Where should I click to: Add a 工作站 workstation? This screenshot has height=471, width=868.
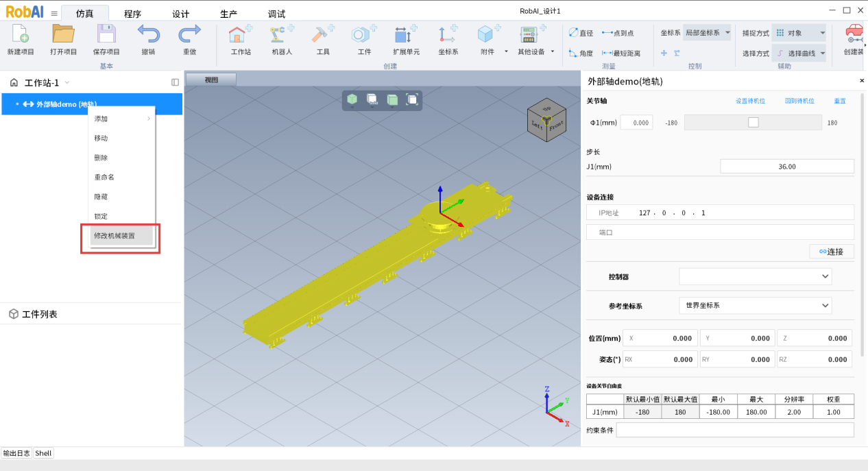pos(241,40)
